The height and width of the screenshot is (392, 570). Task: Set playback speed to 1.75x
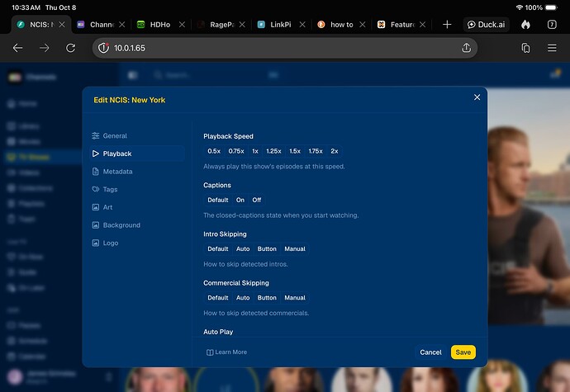[316, 151]
